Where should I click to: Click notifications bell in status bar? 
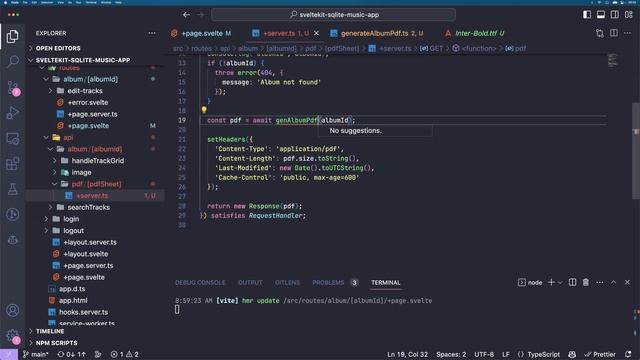coord(628,354)
